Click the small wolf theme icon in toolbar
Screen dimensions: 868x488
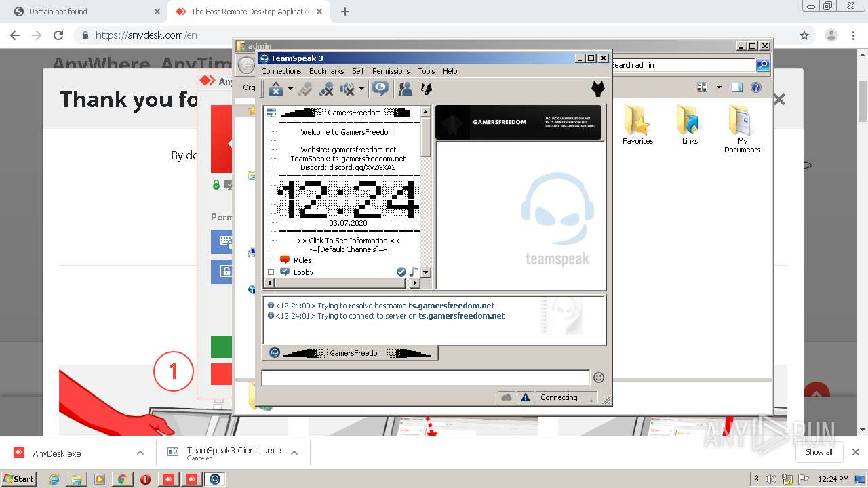(x=427, y=89)
